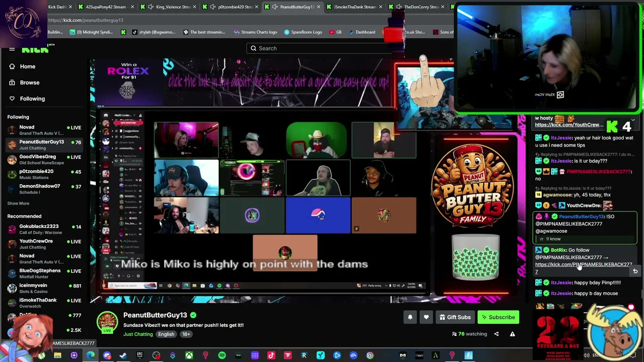Image resolution: width=644 pixels, height=362 pixels.
Task: Click the browser address bar URL
Action: coord(86,20)
